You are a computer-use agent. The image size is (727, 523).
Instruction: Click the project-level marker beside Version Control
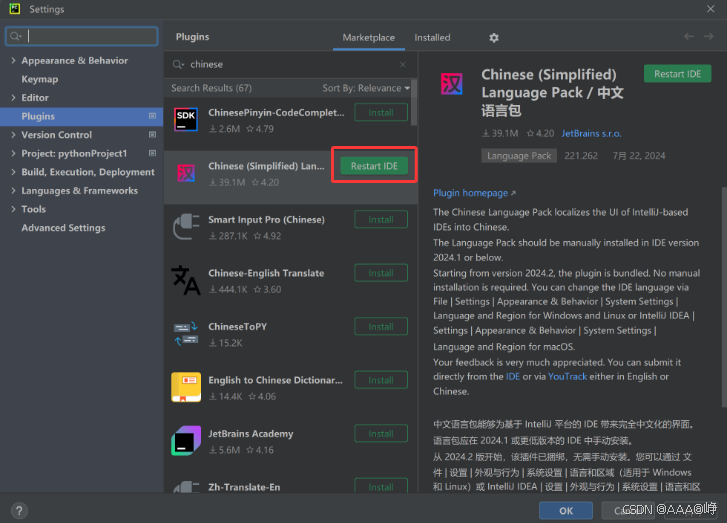(152, 134)
